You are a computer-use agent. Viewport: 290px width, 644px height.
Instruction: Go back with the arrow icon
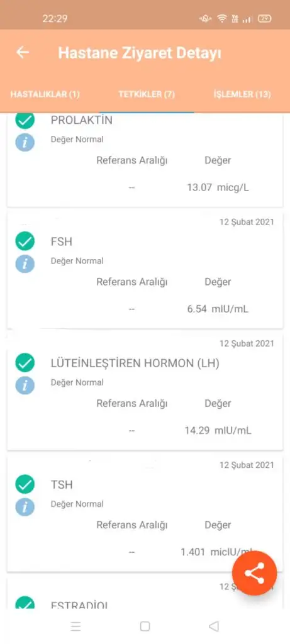23,53
